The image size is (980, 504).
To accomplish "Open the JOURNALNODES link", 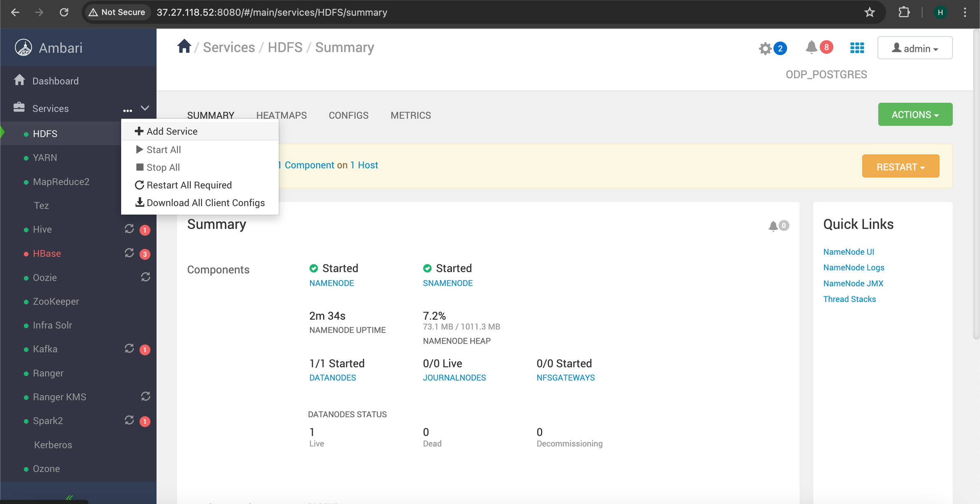I will [454, 378].
